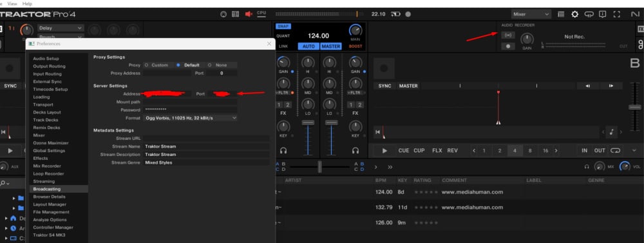Click Deck B CUE button

403,150
